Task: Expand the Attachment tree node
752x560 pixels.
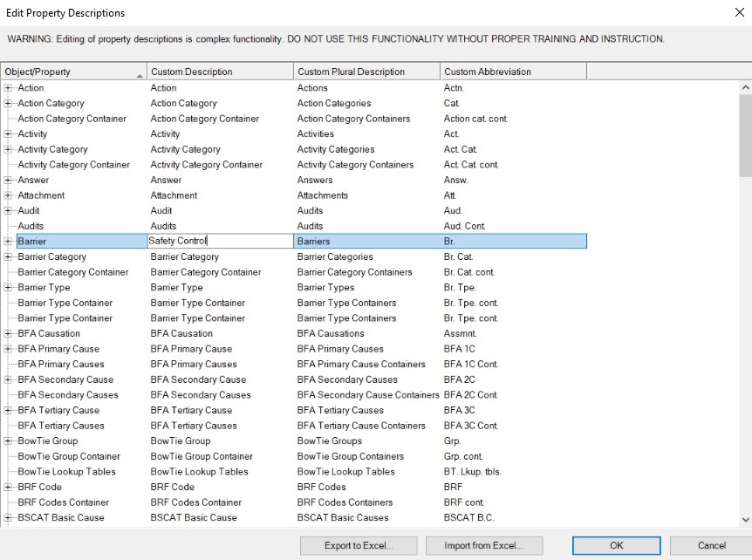Action: coord(9,195)
